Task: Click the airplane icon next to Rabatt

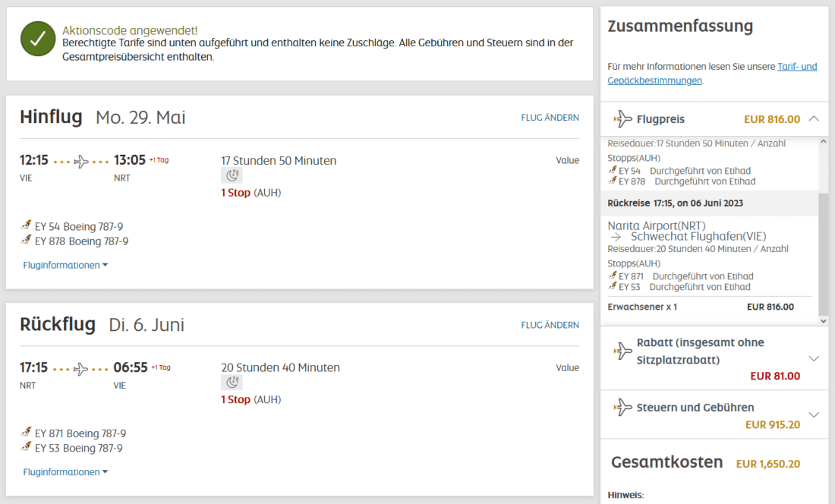Action: [x=622, y=351]
